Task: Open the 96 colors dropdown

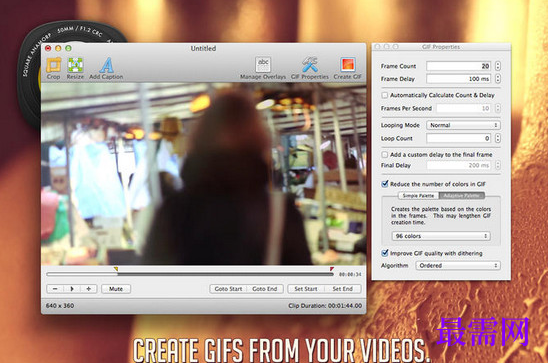Action: tap(441, 236)
